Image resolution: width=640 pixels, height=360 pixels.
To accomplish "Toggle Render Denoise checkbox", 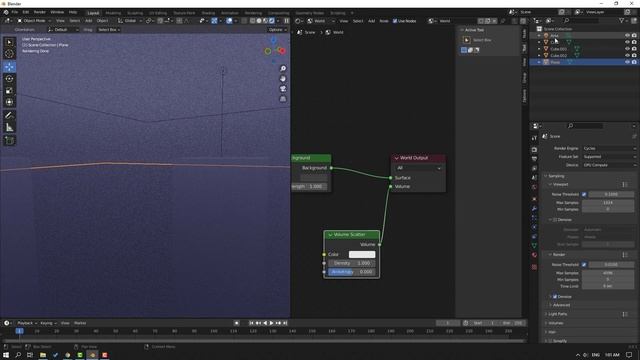I will tap(555, 297).
